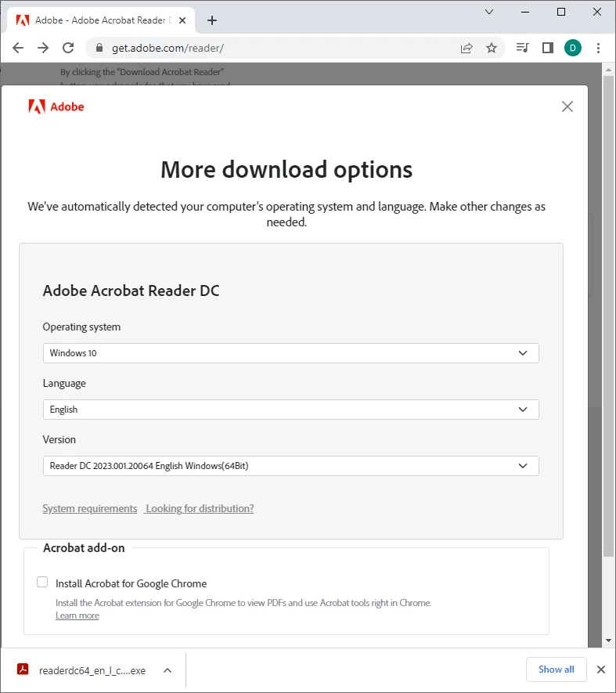The image size is (616, 693).
Task: Close the Adobe Acrobat Reader tab
Action: (x=182, y=20)
